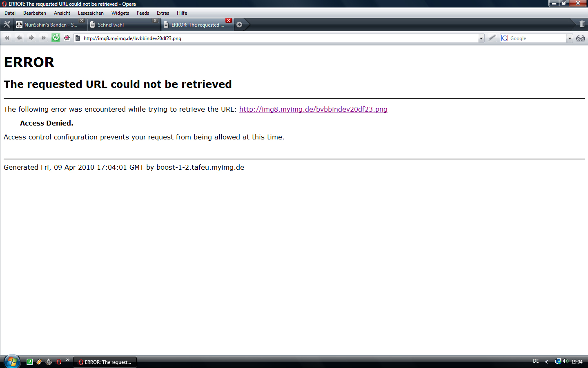This screenshot has width=588, height=368.
Task: Launch uTorrent from quick launch
Action: (30, 361)
